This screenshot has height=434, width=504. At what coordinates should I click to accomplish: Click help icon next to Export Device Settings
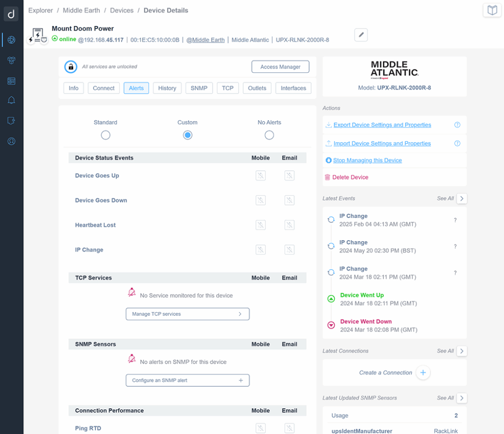click(457, 125)
